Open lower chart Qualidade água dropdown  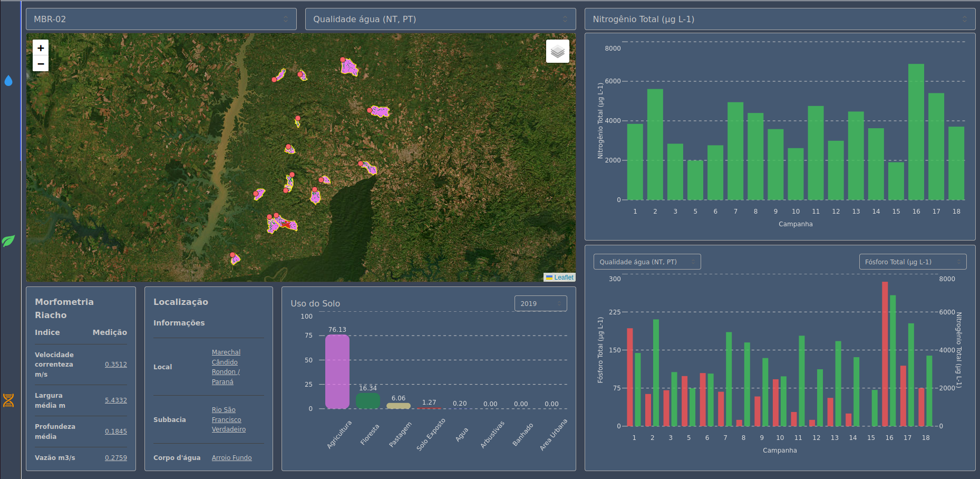pyautogui.click(x=647, y=262)
